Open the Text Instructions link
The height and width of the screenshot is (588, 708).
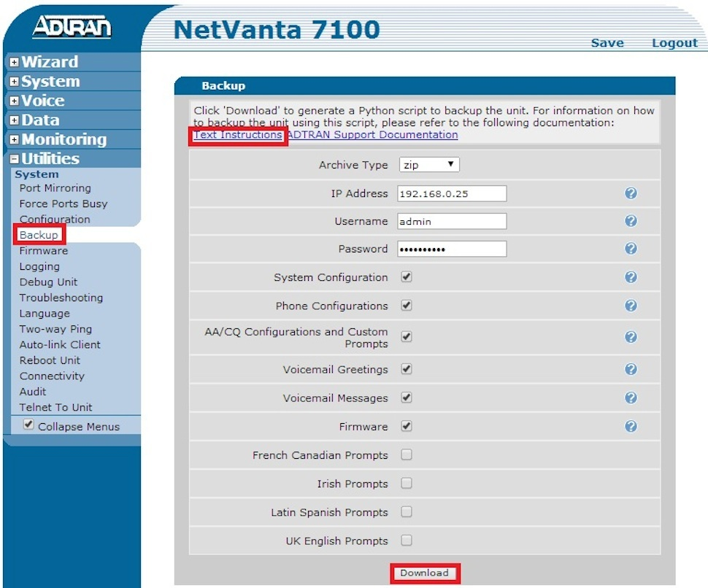point(238,135)
